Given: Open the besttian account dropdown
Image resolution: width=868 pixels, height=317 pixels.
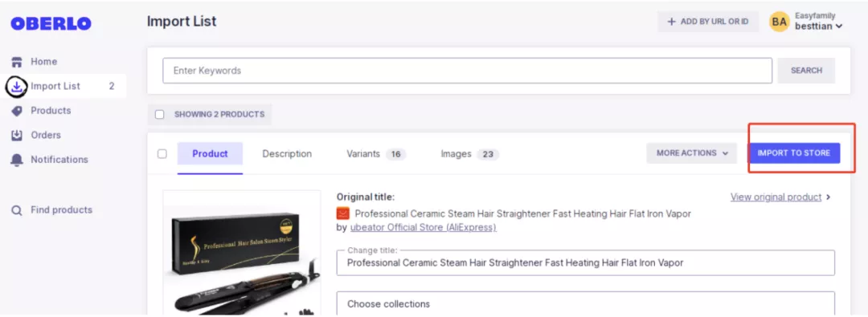Looking at the screenshot, I should pyautogui.click(x=819, y=26).
